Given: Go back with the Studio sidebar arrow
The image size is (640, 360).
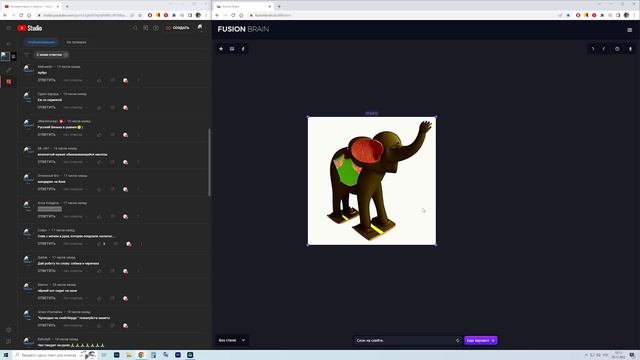Looking at the screenshot, I should pos(9,44).
